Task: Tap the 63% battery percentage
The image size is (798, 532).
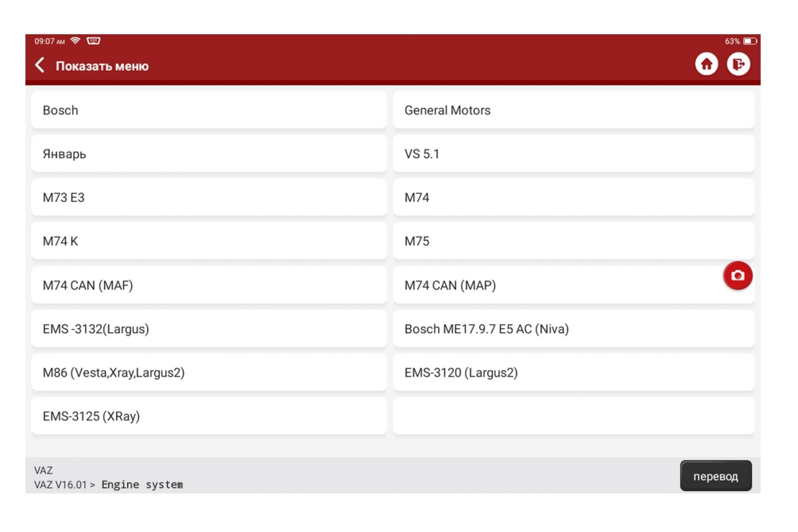Action: 732,41
